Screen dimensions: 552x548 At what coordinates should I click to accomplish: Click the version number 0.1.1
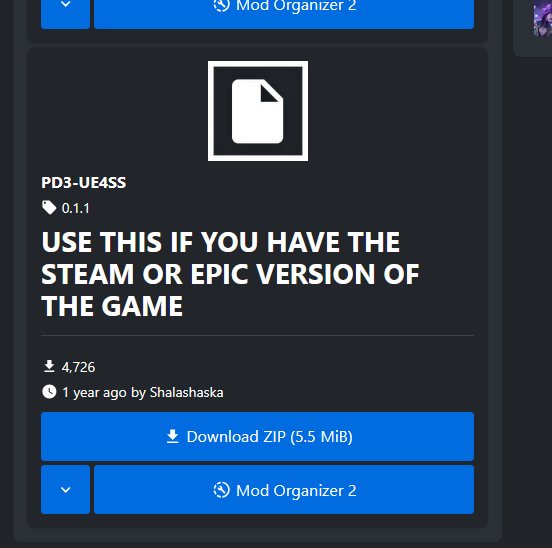pyautogui.click(x=76, y=208)
